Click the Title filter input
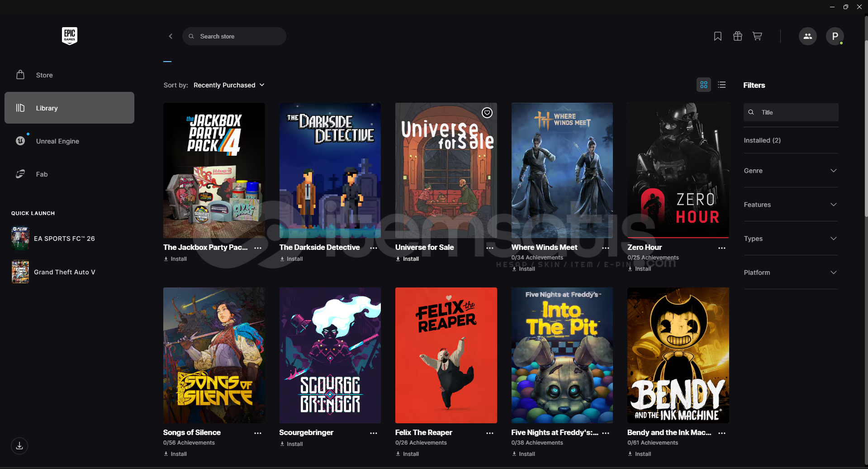This screenshot has width=868, height=469. [x=791, y=112]
